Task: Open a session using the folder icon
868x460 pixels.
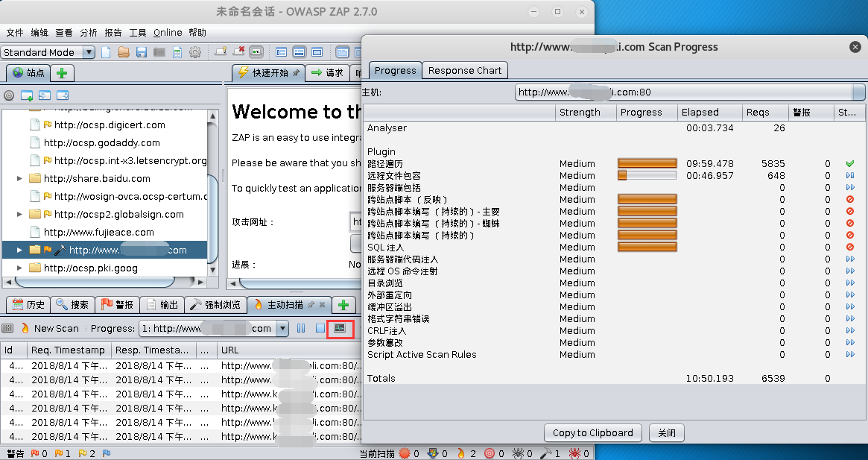Action: tap(124, 52)
